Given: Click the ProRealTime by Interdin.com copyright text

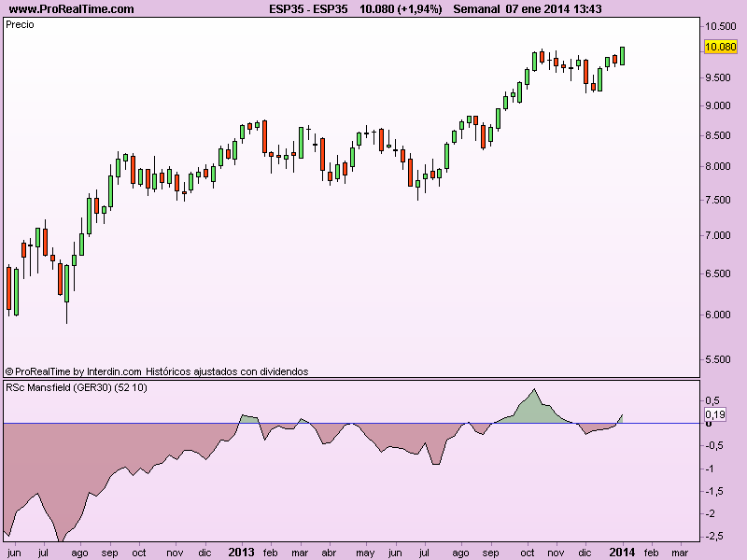Looking at the screenshot, I should [74, 371].
